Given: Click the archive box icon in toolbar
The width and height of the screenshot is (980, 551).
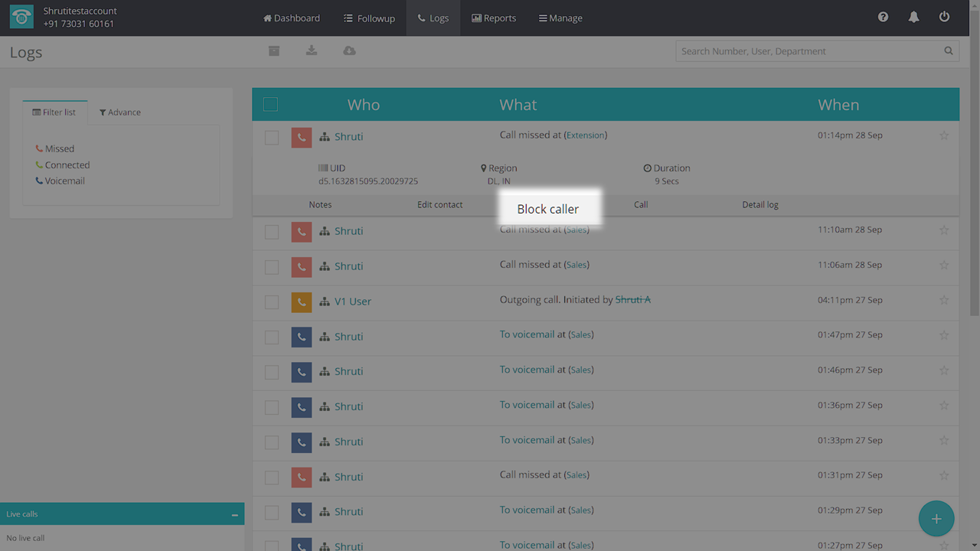Looking at the screenshot, I should (x=273, y=51).
